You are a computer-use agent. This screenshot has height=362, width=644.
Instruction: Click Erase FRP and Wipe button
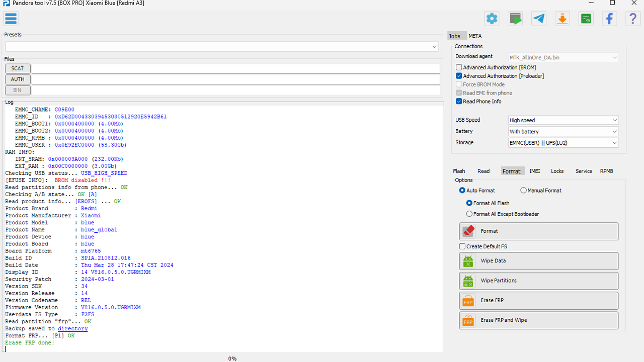coord(539,320)
